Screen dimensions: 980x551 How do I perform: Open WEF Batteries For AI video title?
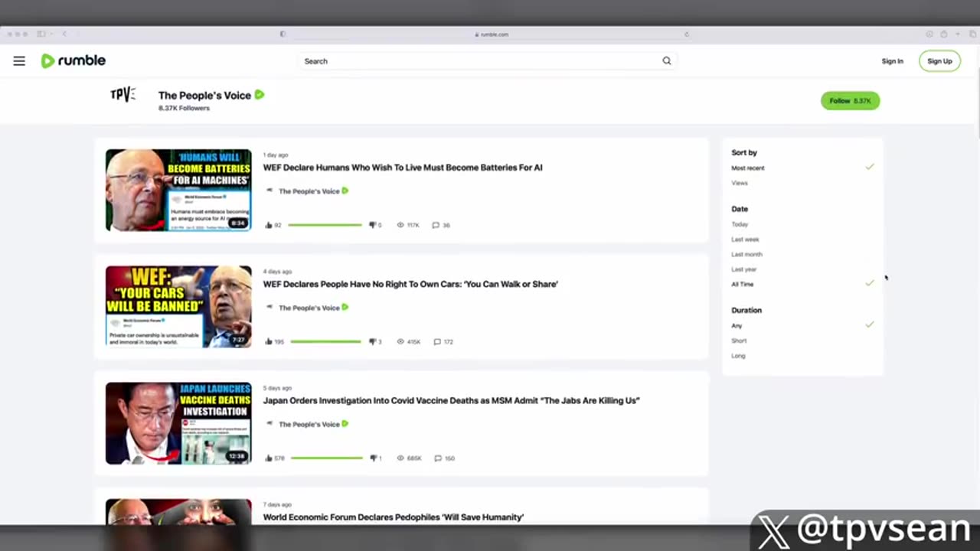coord(403,168)
